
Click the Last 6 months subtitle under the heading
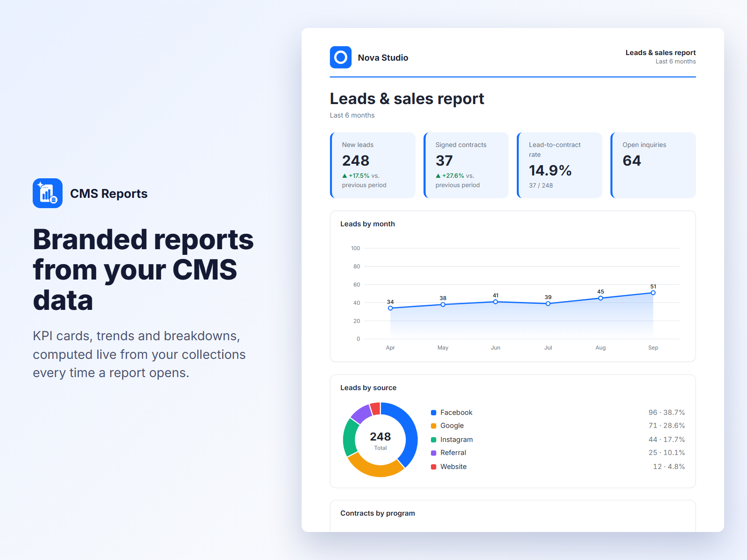[x=352, y=115]
